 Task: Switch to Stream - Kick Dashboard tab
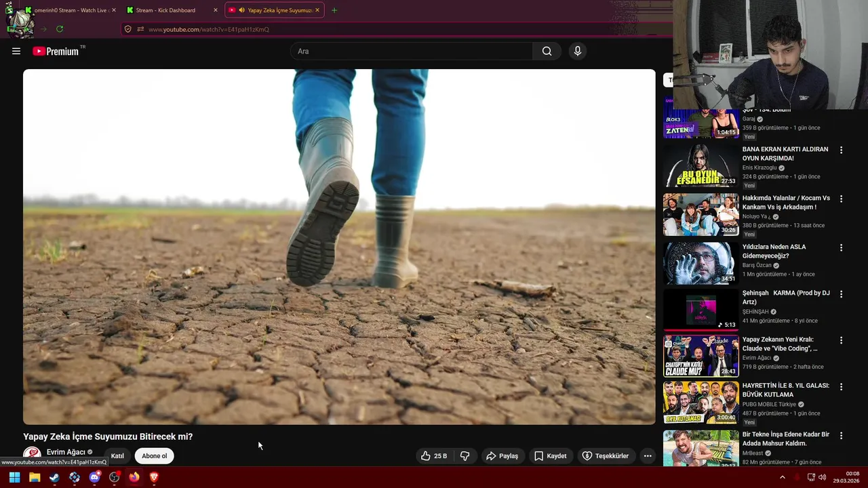172,10
